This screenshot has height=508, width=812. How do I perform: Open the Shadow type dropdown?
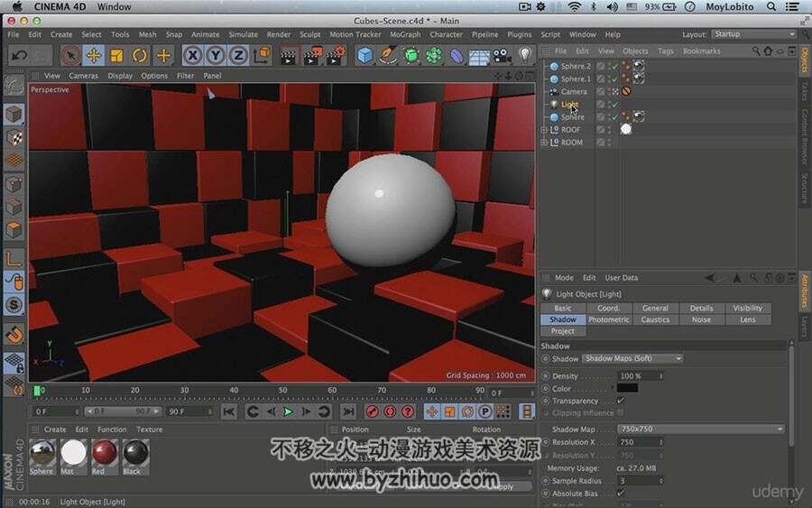(x=632, y=358)
